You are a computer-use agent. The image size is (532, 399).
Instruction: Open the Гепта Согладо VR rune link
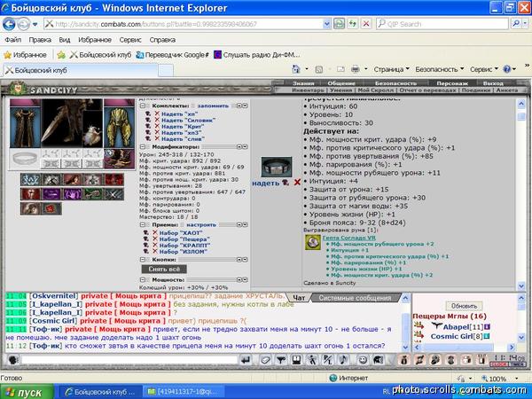pyautogui.click(x=348, y=238)
